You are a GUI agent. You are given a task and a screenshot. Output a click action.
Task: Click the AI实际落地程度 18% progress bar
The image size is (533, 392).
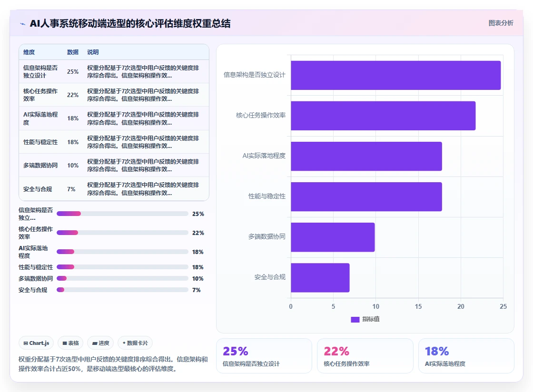tap(122, 252)
